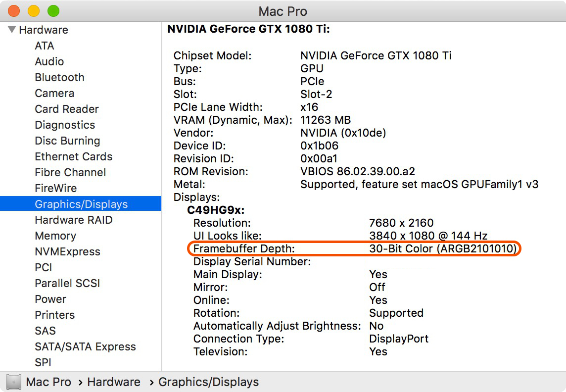
Task: Select PCI in the sidebar
Action: pyautogui.click(x=44, y=267)
